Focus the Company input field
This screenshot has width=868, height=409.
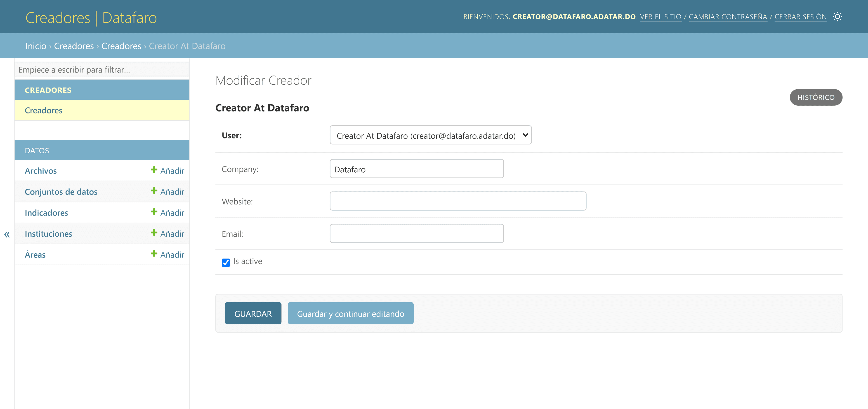pyautogui.click(x=416, y=169)
